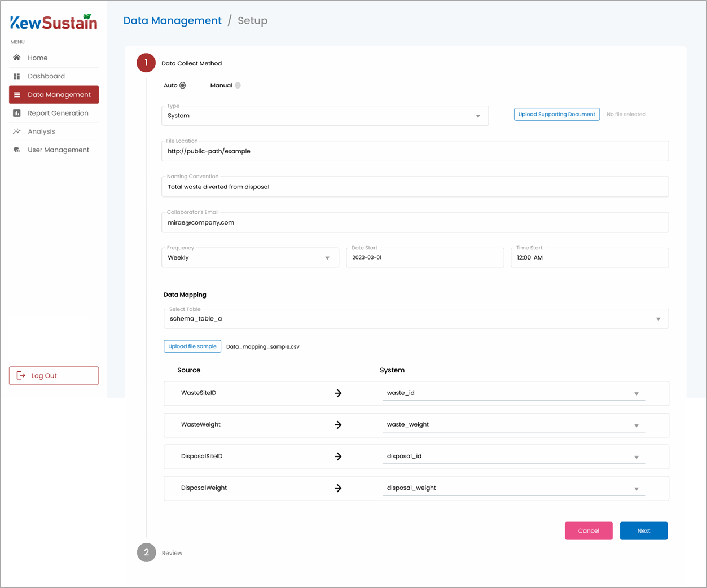Click the Upload Supporting Document button

click(556, 115)
